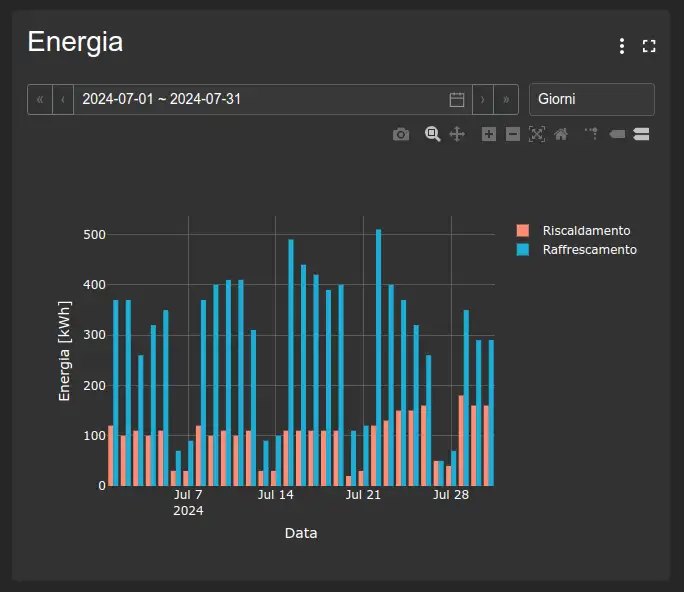Toggle spike lines icon
This screenshot has height=592, width=684.
point(592,134)
